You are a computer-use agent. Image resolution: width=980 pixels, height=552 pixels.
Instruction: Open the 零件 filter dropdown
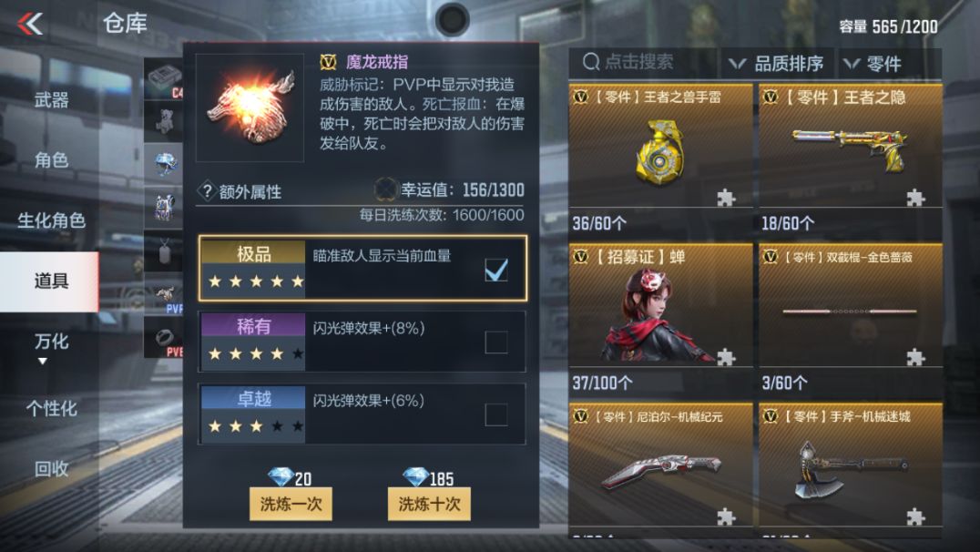click(x=889, y=63)
